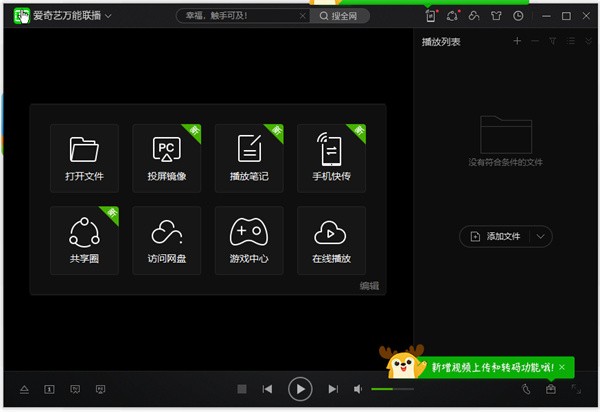Open the 爱奇艺万能联播 main menu dropdown

[x=108, y=17]
